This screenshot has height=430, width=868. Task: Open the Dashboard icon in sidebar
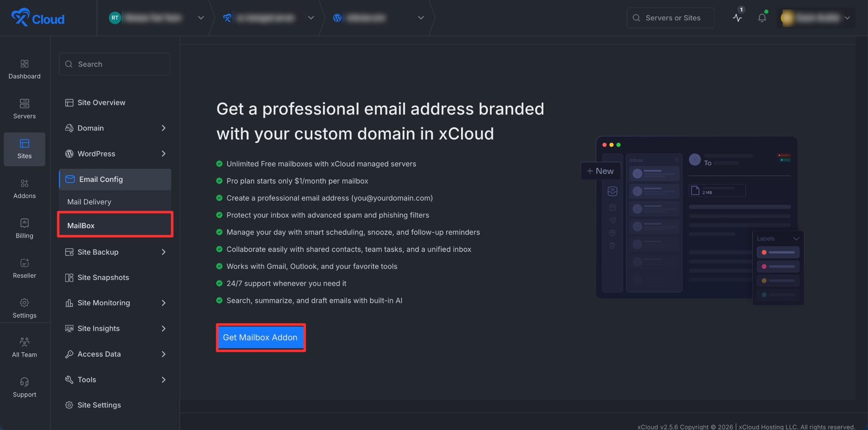point(25,64)
